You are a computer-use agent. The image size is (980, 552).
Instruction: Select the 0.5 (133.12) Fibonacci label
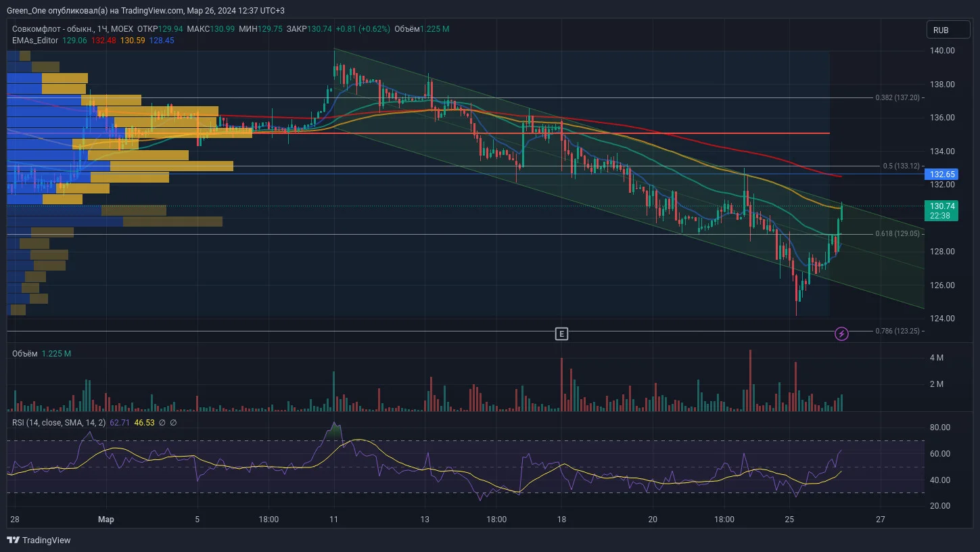coord(901,166)
